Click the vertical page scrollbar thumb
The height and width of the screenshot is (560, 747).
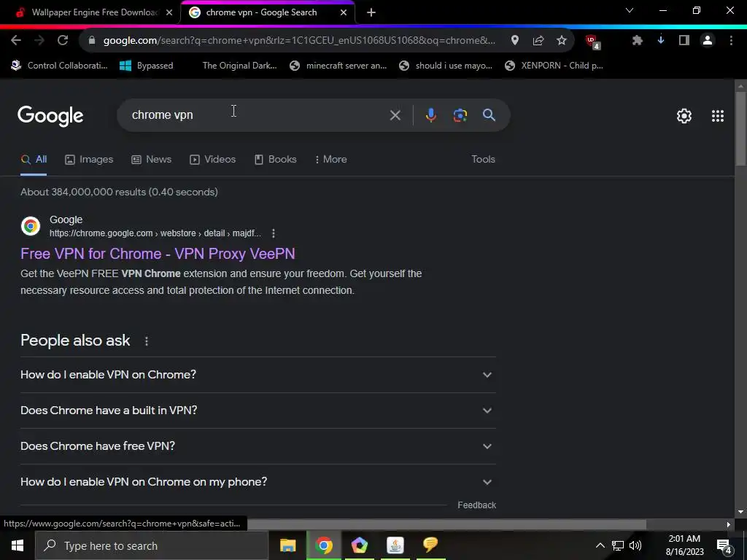740,128
